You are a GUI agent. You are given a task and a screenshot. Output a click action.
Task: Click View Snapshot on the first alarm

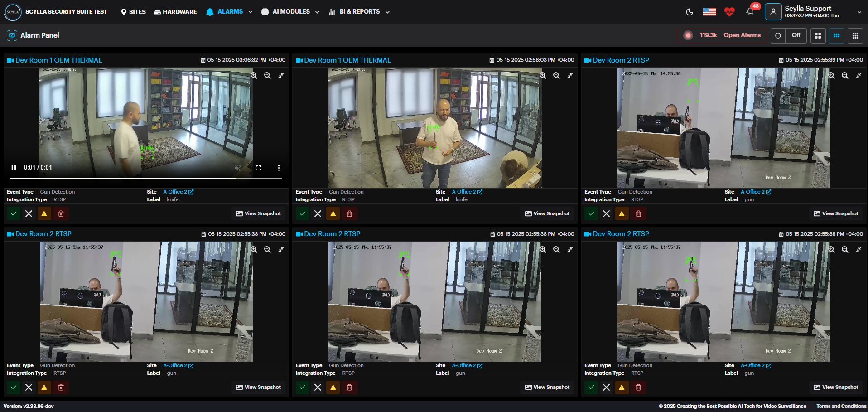click(258, 213)
